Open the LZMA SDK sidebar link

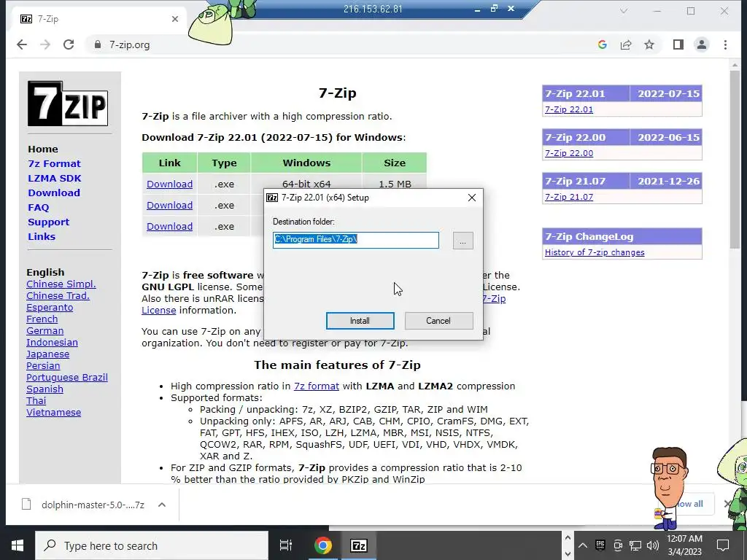point(54,178)
